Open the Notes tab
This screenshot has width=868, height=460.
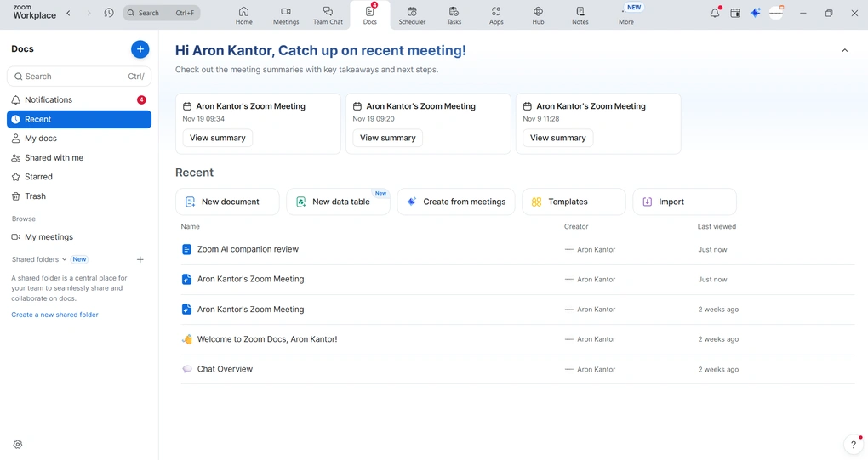[x=580, y=15]
